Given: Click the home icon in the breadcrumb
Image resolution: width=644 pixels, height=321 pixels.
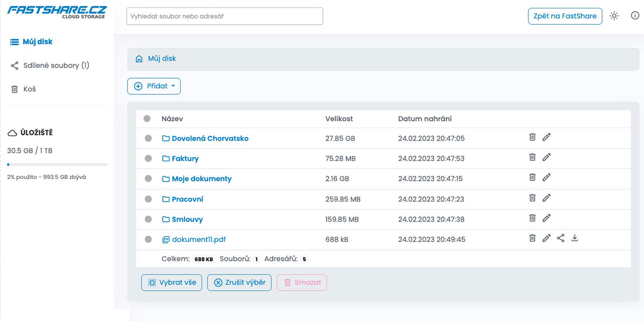Looking at the screenshot, I should coord(139,59).
